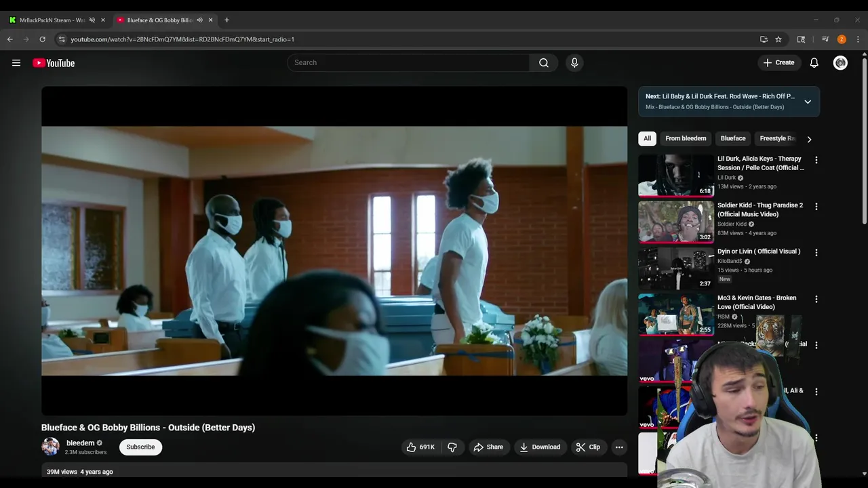Select the Blueface & OG Bobby Billions tab

pos(159,20)
